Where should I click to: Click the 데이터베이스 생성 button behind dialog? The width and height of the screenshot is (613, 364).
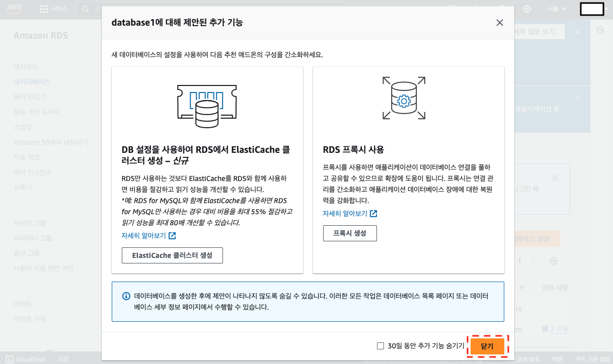click(x=537, y=239)
